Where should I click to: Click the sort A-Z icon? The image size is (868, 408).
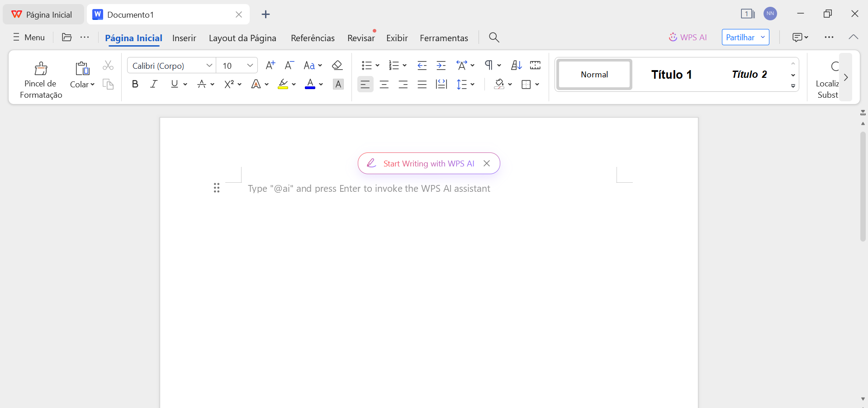516,66
